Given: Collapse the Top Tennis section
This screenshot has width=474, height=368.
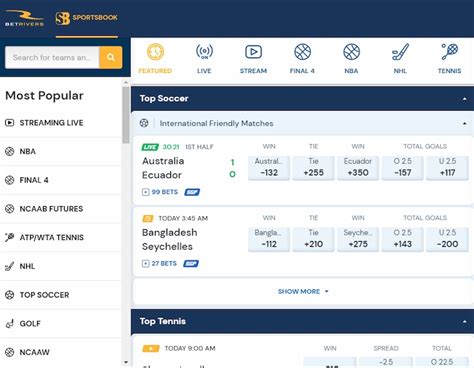Looking at the screenshot, I should [x=464, y=322].
